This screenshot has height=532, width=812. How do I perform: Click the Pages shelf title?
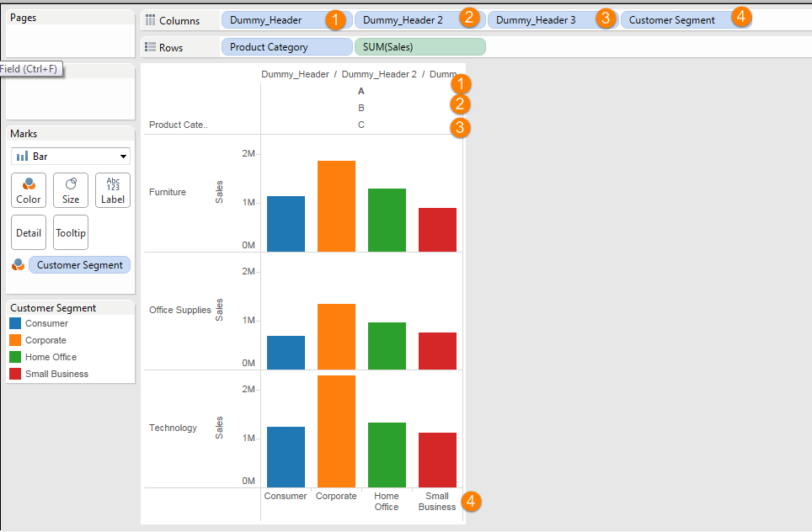[x=24, y=18]
